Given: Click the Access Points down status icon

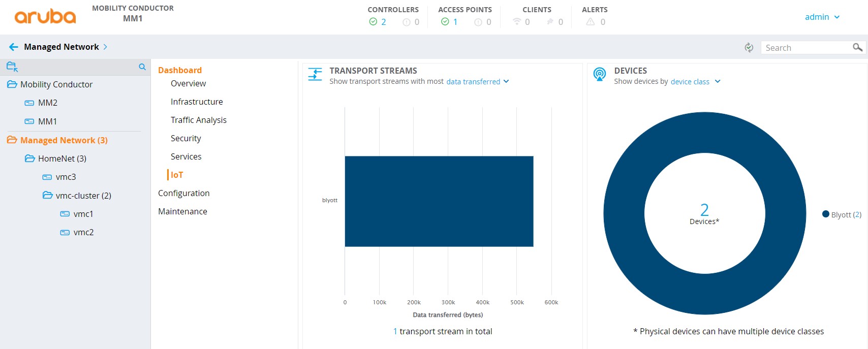Looking at the screenshot, I should tap(478, 22).
